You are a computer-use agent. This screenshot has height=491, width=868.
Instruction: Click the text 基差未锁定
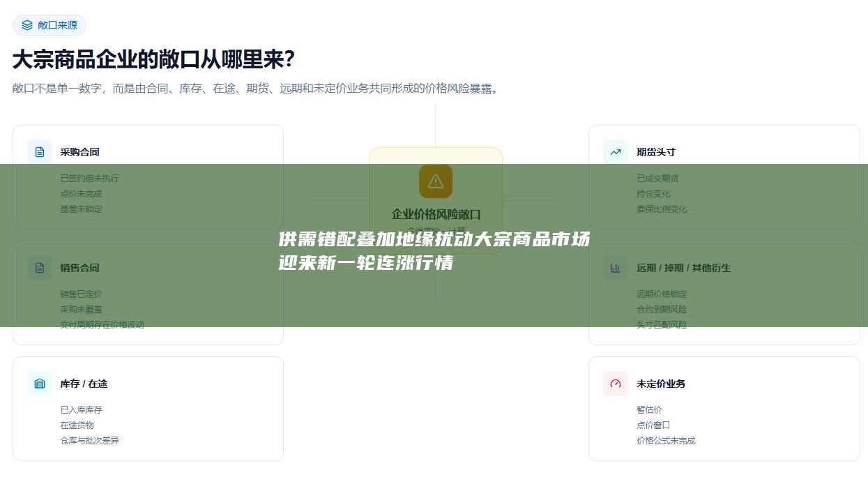[x=82, y=209]
